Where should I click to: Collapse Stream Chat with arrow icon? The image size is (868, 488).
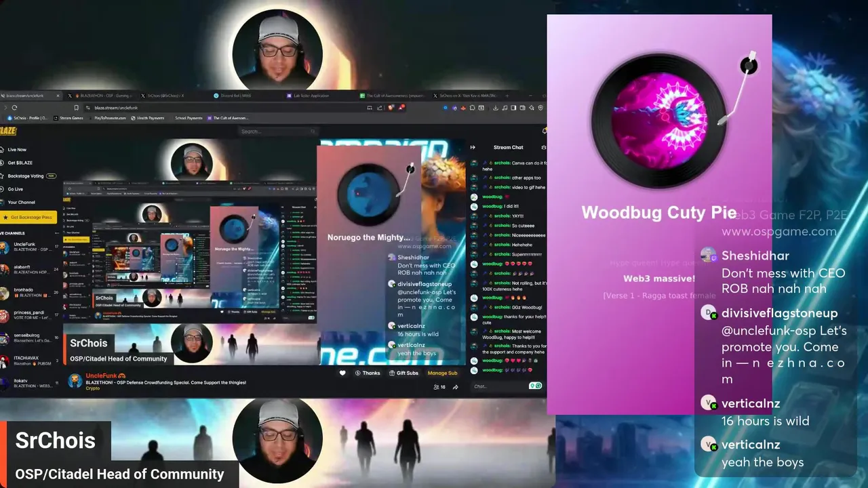pyautogui.click(x=473, y=147)
